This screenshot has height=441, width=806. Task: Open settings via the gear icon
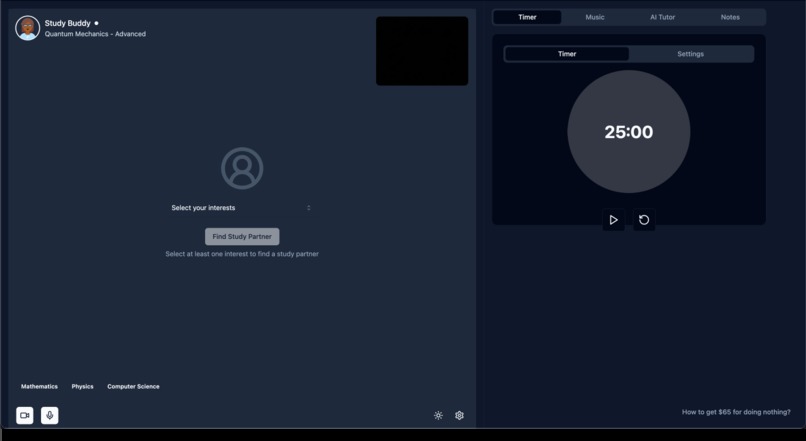pos(460,415)
